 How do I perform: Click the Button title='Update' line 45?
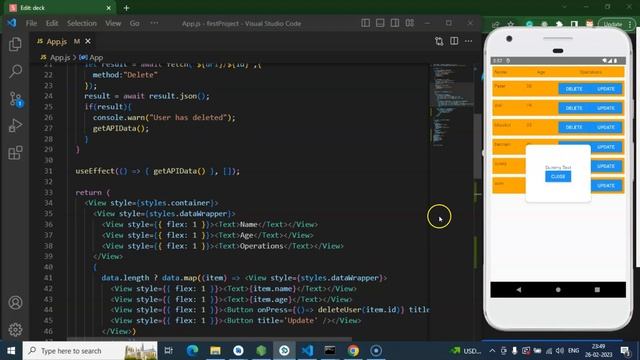[236, 320]
